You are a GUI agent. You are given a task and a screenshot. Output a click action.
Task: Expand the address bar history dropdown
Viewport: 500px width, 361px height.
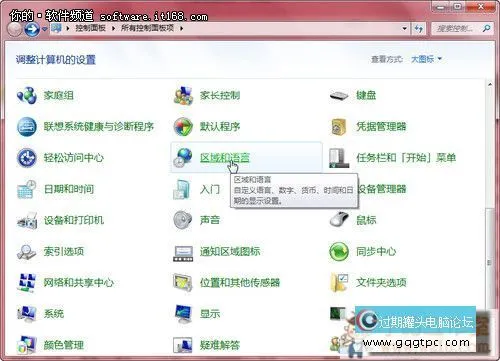pyautogui.click(x=404, y=29)
